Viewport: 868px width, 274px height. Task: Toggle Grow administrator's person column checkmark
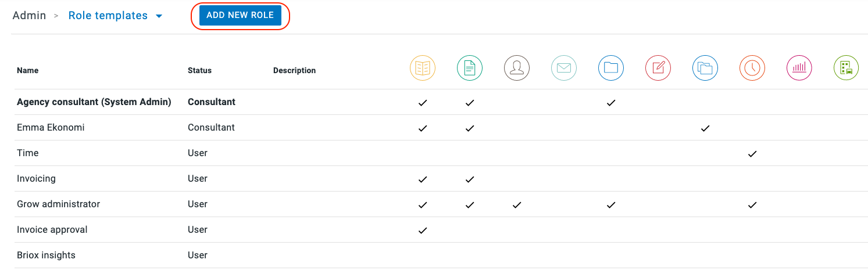(x=517, y=205)
